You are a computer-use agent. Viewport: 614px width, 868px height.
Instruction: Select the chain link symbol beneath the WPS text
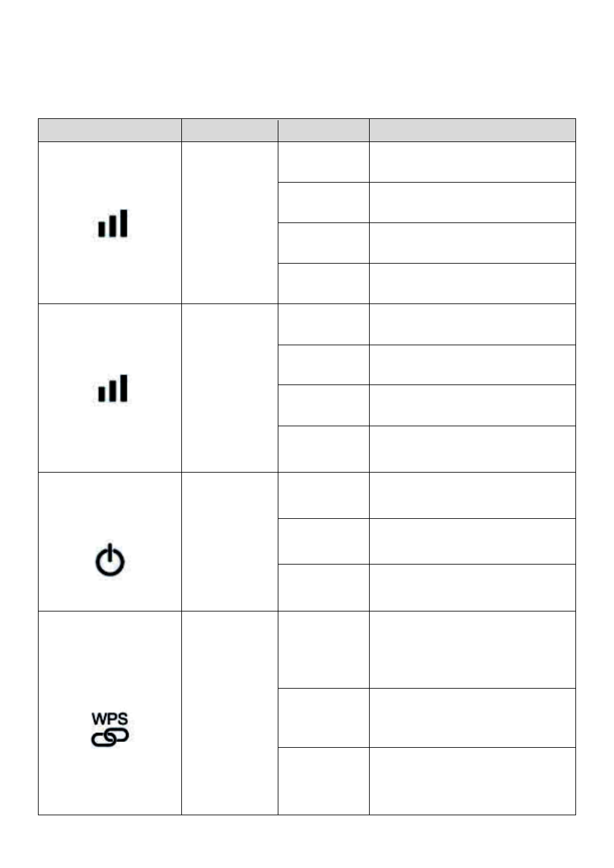click(110, 737)
